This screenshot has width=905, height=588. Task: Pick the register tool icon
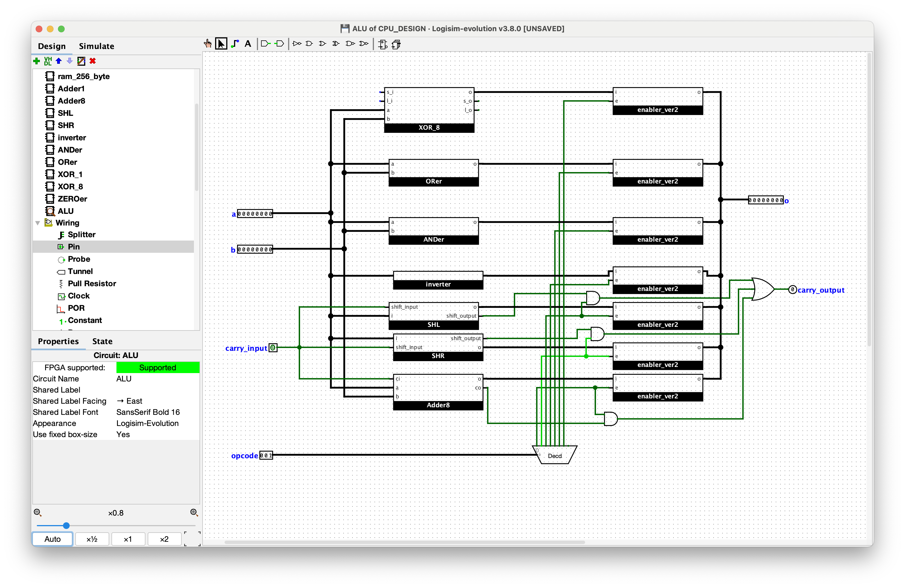pos(396,45)
